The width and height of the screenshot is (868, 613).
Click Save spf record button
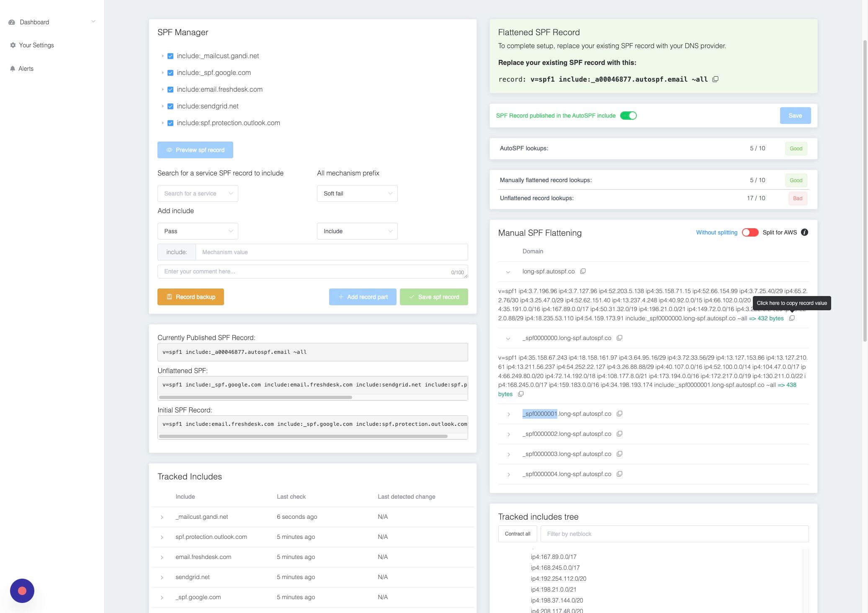click(434, 297)
